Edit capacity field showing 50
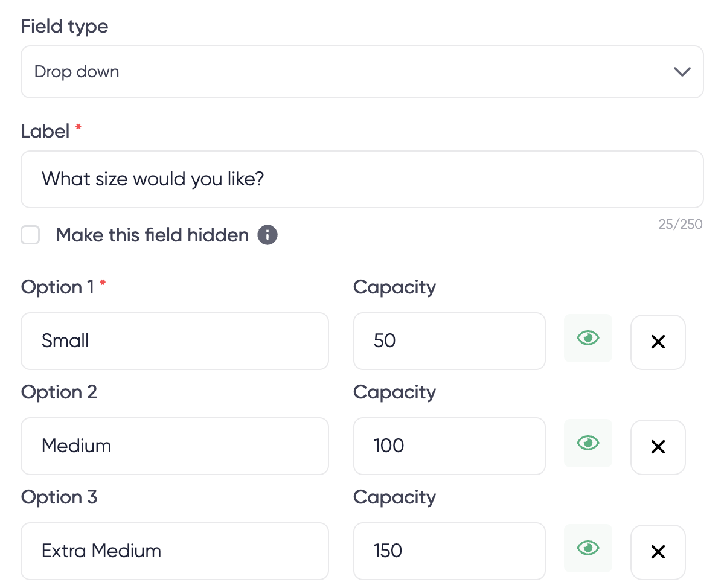 pyautogui.click(x=449, y=341)
